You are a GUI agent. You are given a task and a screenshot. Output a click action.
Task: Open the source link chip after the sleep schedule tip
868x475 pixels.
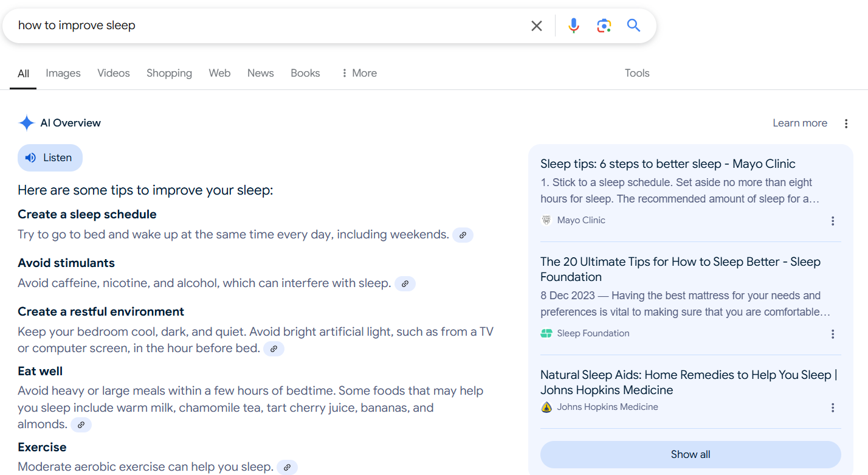point(463,235)
